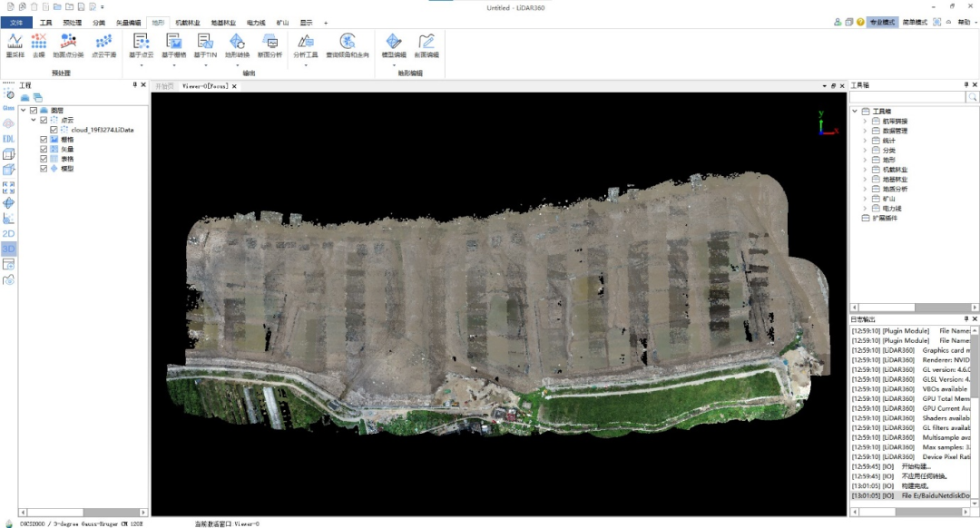Click the toolbox search magnifier icon

[972, 97]
